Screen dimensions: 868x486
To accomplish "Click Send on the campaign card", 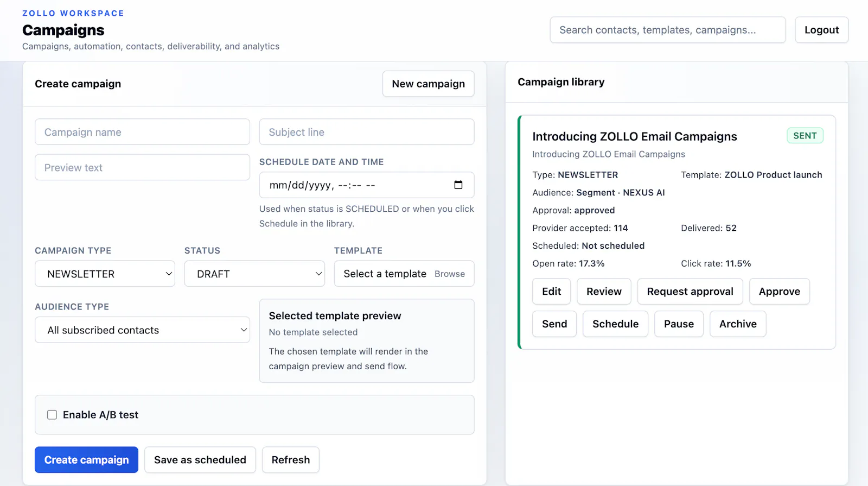I will tap(554, 324).
